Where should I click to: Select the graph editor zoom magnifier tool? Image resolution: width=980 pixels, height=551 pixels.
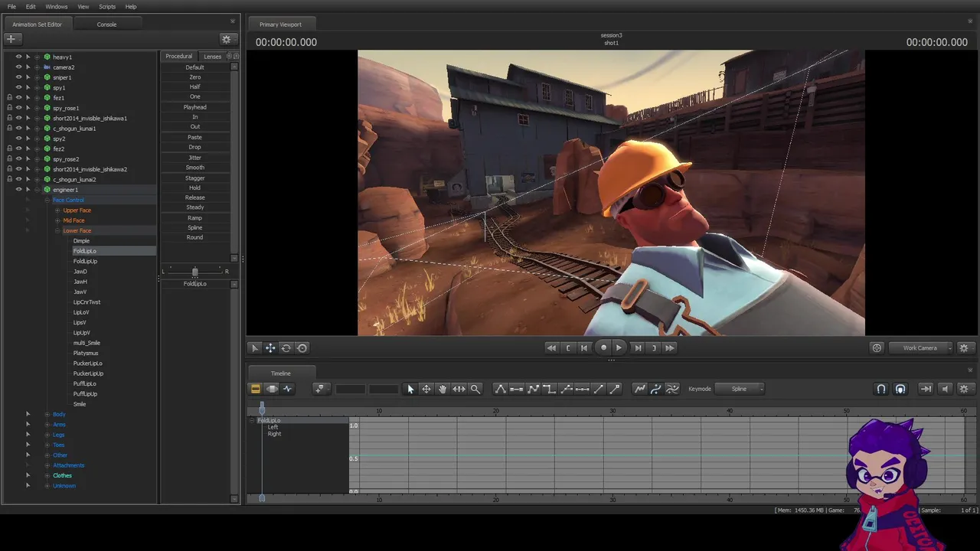point(475,389)
